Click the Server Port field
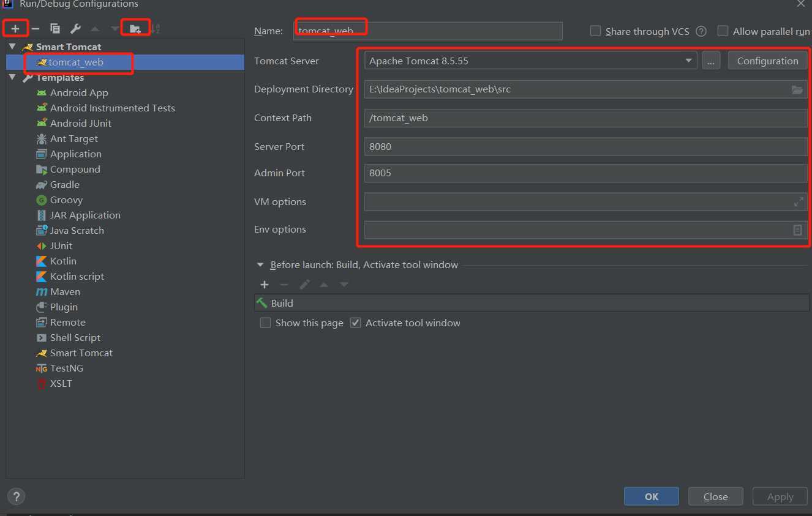The image size is (812, 516). [585, 146]
